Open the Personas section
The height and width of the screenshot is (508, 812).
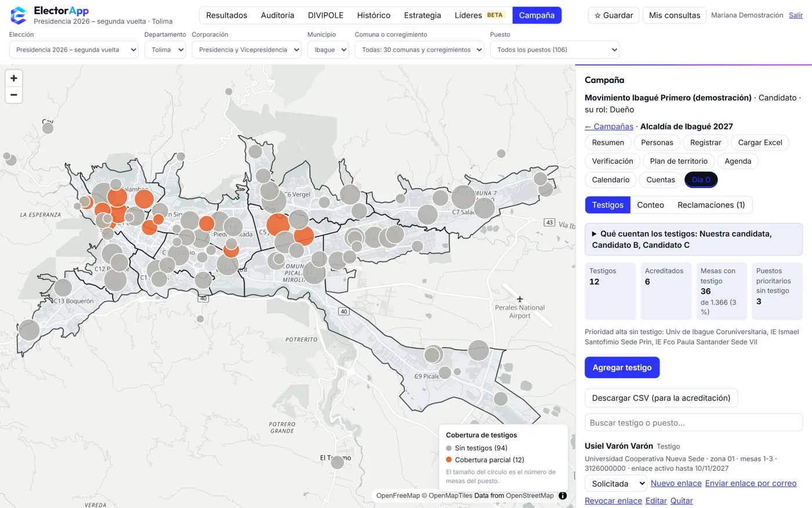tap(657, 142)
